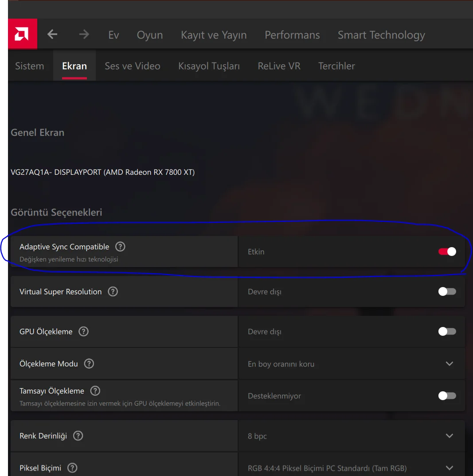Screen dimensions: 473x476
Task: Enable Virtual Super Resolution toggle
Action: [447, 291]
